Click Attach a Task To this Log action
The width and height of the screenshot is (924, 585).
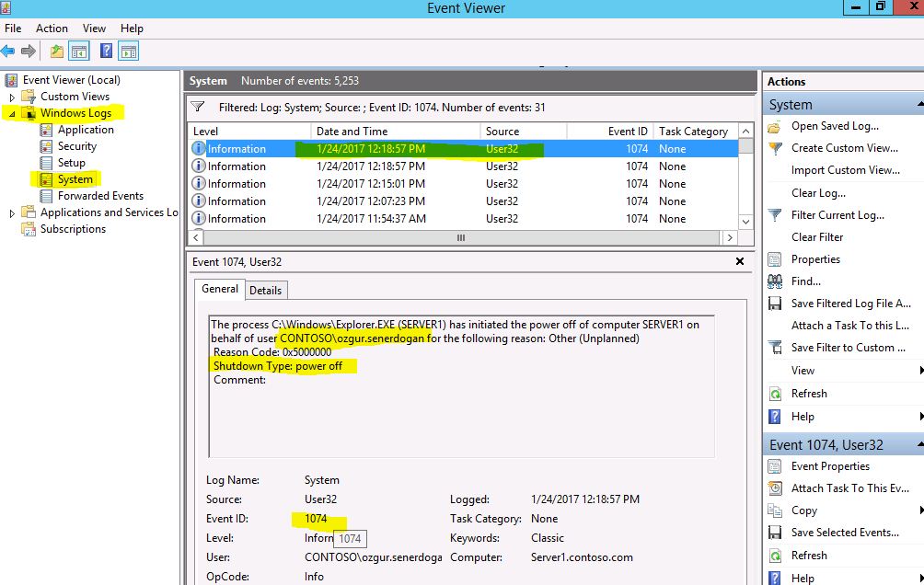pyautogui.click(x=850, y=326)
